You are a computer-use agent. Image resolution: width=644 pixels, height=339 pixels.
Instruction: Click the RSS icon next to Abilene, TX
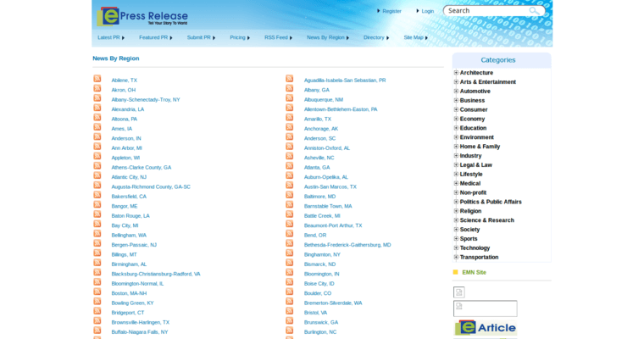coord(97,79)
